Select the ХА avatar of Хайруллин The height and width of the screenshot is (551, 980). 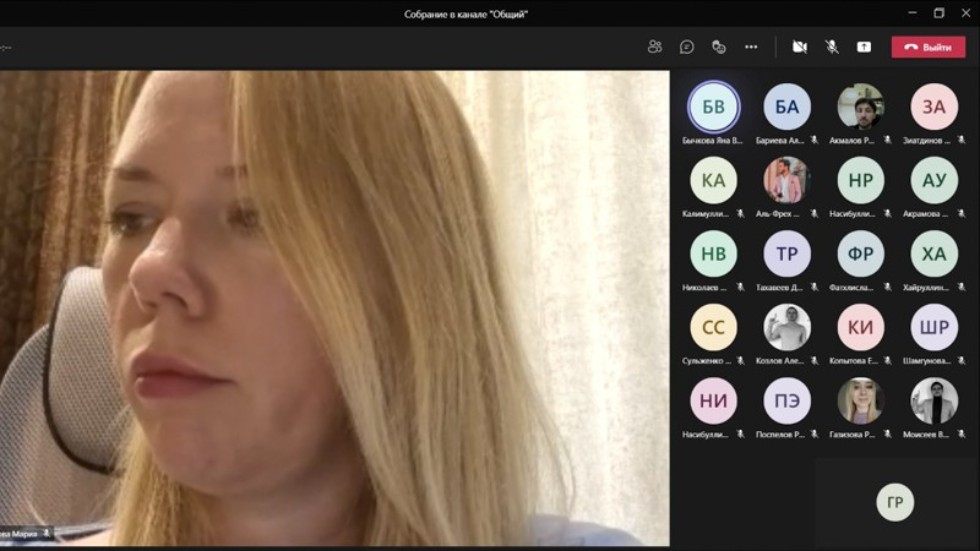934,254
